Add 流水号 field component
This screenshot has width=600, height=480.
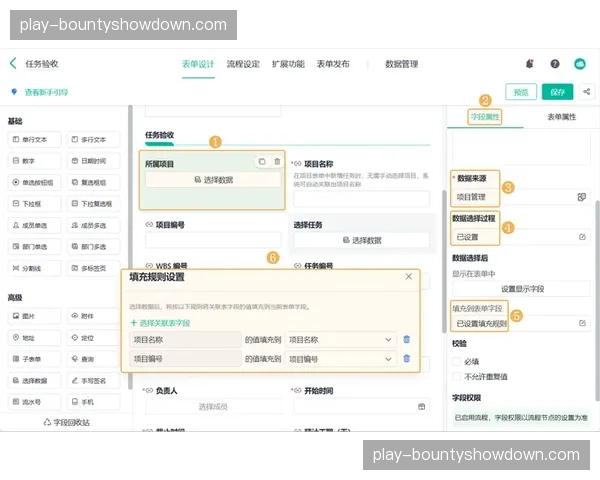point(34,402)
